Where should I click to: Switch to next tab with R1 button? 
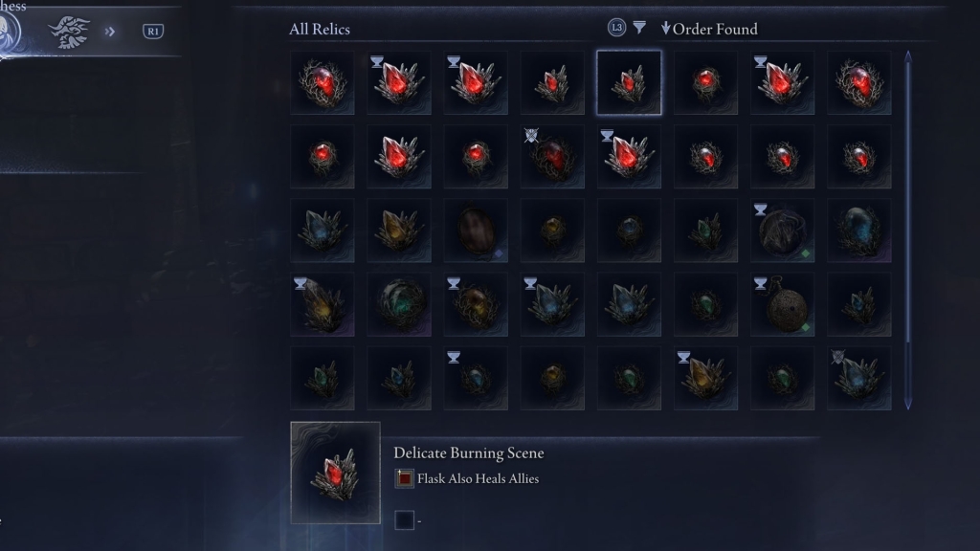pos(153,32)
